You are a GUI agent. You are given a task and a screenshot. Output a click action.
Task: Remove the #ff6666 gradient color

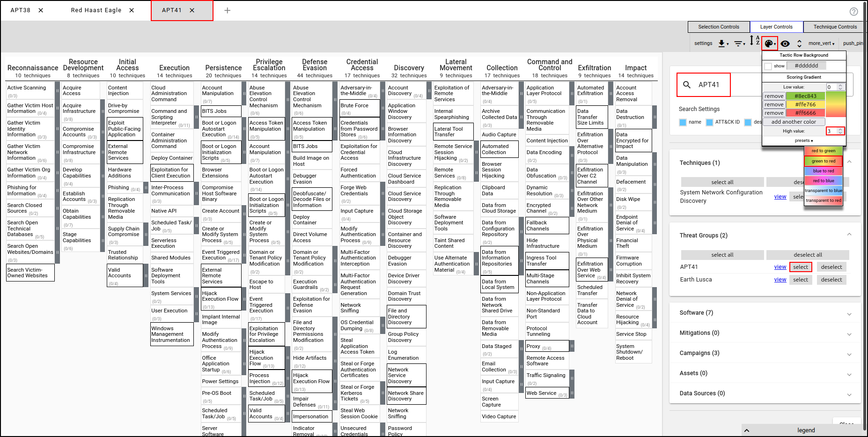[x=774, y=113]
